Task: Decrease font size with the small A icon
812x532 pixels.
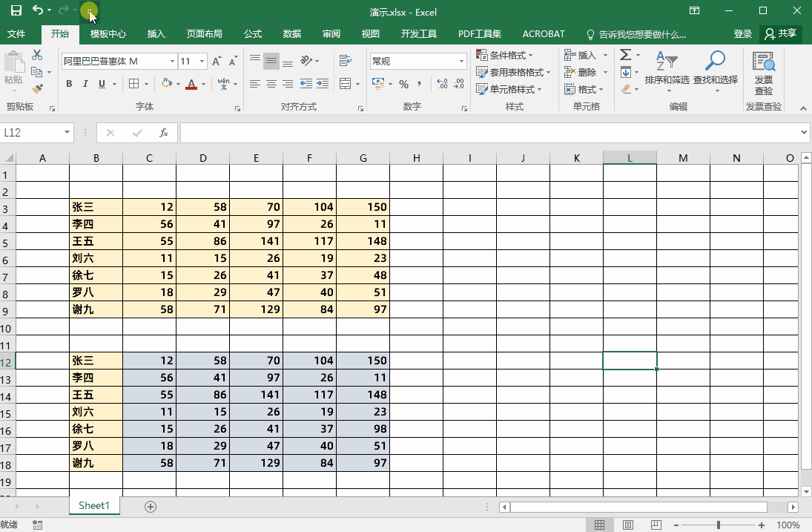Action: click(x=234, y=61)
